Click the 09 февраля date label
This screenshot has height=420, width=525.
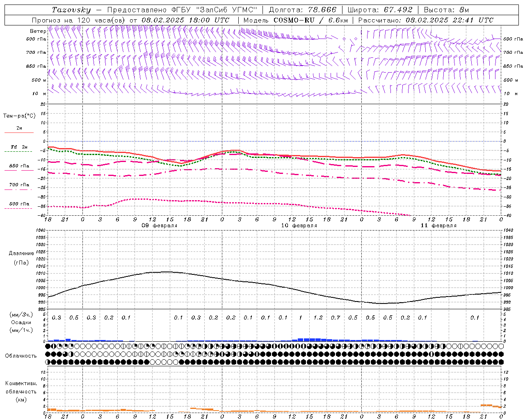[x=160, y=226]
